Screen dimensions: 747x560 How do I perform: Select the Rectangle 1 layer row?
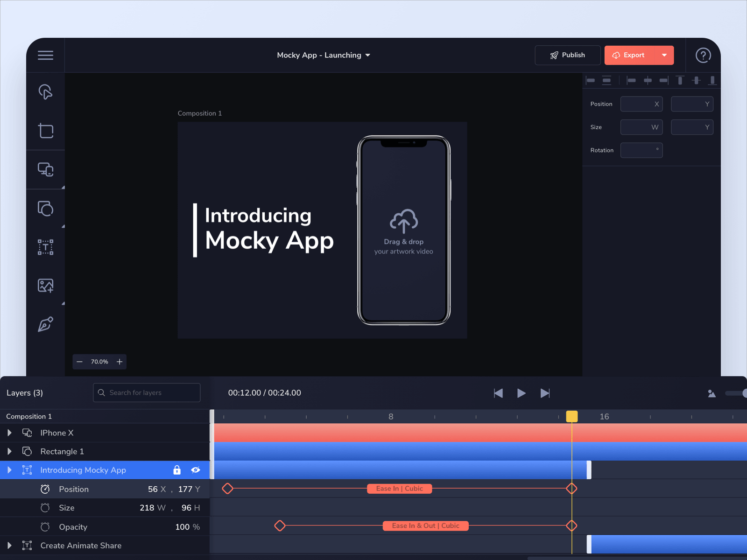pos(105,451)
